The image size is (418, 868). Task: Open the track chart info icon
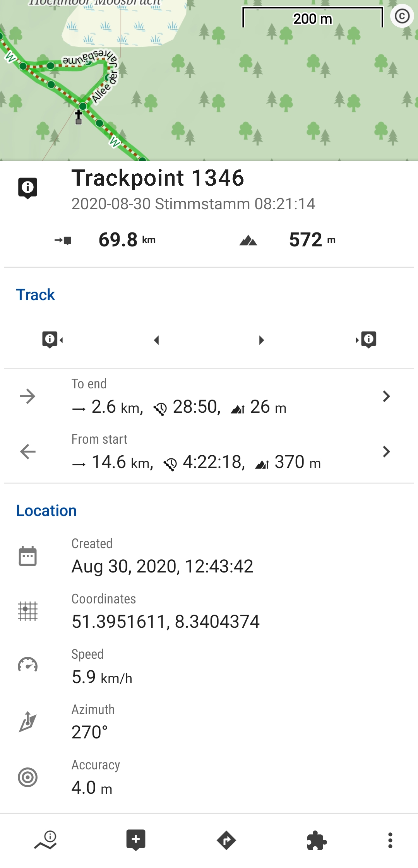(46, 840)
